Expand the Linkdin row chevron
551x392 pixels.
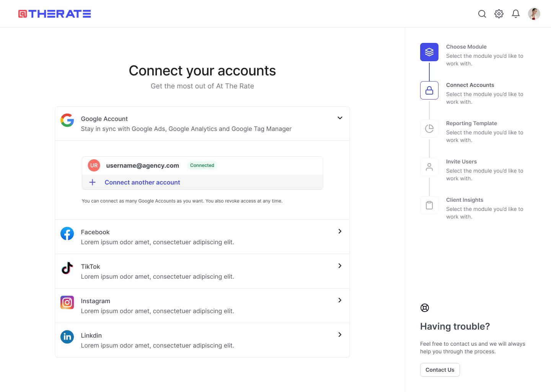point(340,335)
